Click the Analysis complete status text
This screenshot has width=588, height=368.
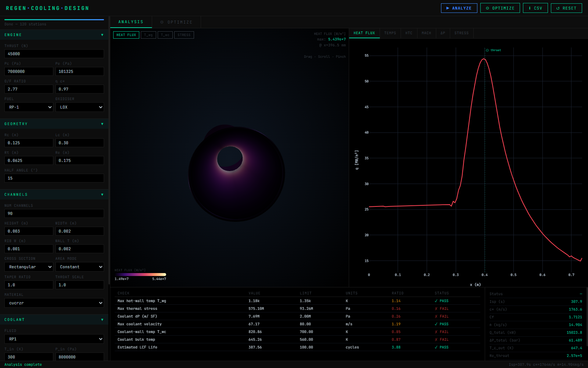pyautogui.click(x=23, y=365)
